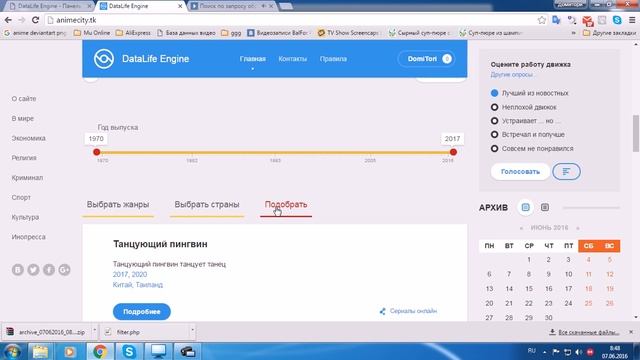Open the Facebook social icon in sidebar
The image size is (640, 360).
click(49, 270)
